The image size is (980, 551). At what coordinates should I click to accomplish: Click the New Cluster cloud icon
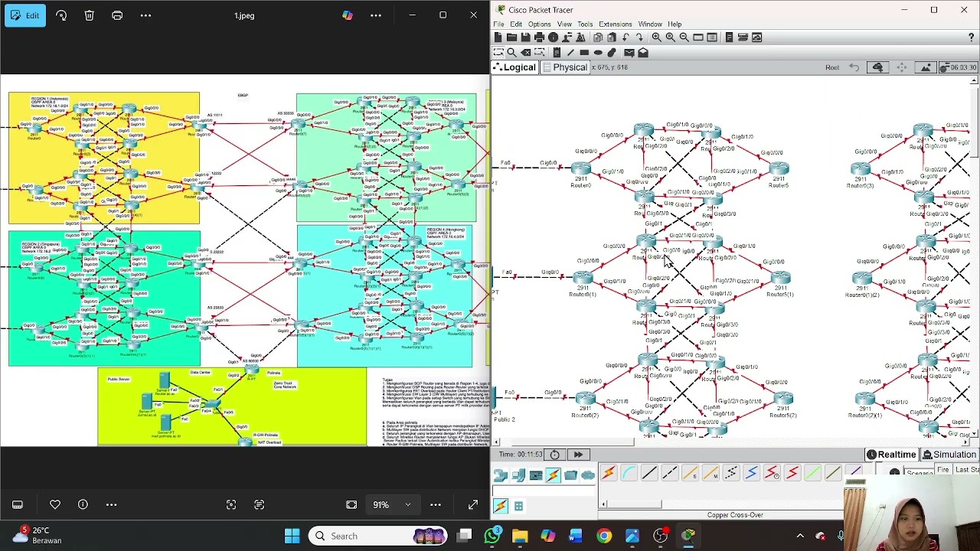(877, 67)
